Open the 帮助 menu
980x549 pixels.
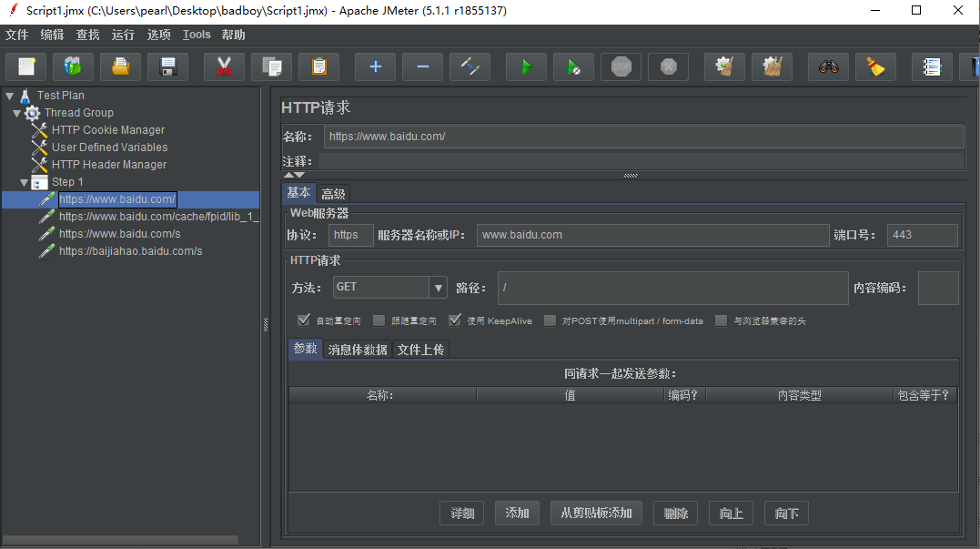click(233, 35)
